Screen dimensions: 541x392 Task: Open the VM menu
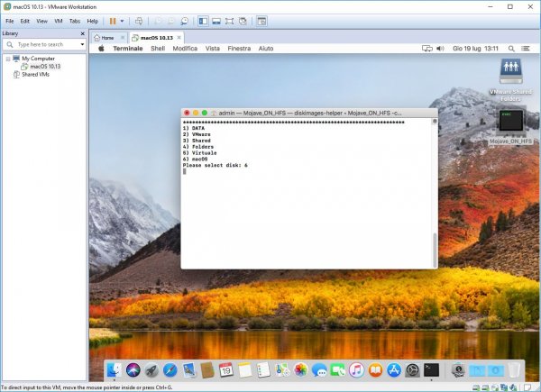(x=59, y=21)
